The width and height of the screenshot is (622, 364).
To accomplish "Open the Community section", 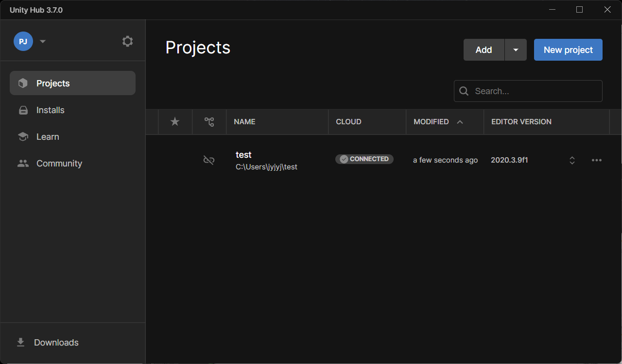I will tap(72, 164).
